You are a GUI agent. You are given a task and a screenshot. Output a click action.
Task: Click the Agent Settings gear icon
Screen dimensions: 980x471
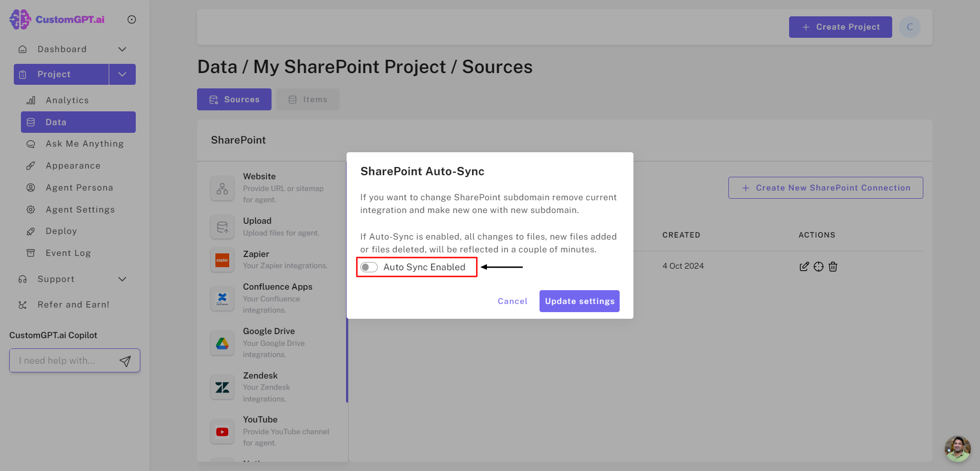coord(31,209)
